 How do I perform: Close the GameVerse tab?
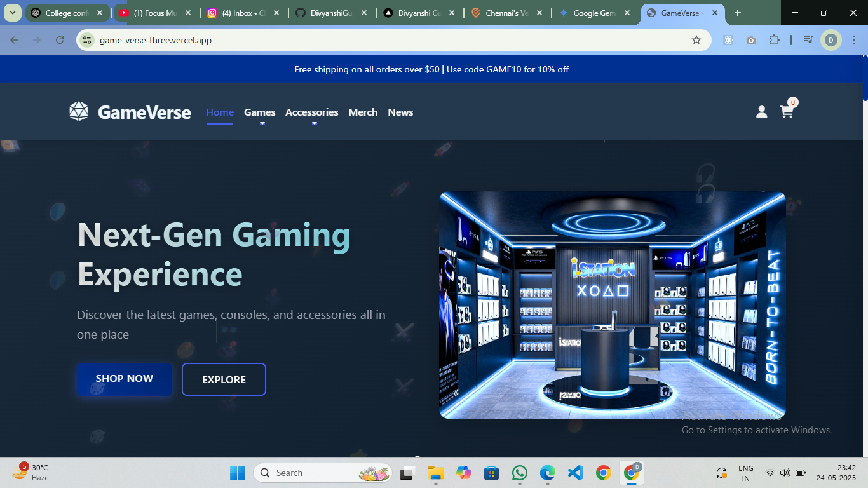pyautogui.click(x=715, y=13)
